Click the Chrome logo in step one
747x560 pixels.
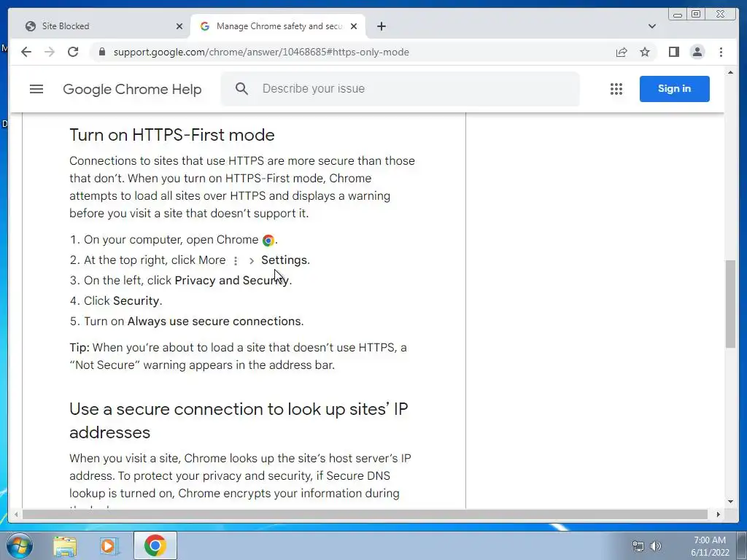(268, 241)
